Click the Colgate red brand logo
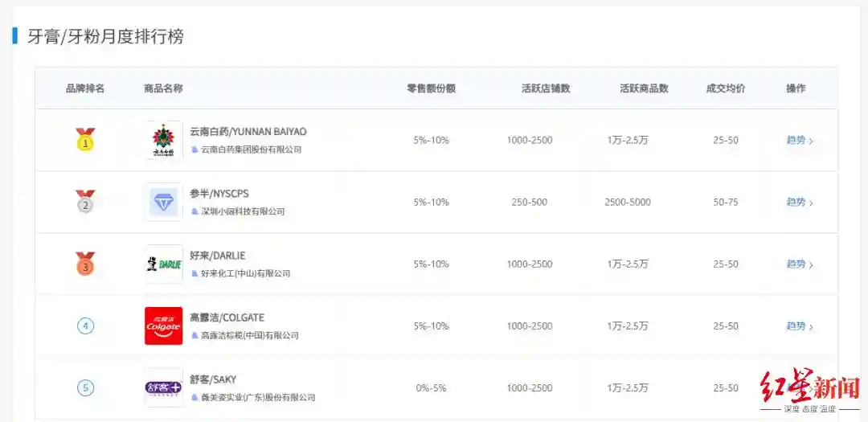Image resolution: width=868 pixels, height=422 pixels. pos(164,326)
